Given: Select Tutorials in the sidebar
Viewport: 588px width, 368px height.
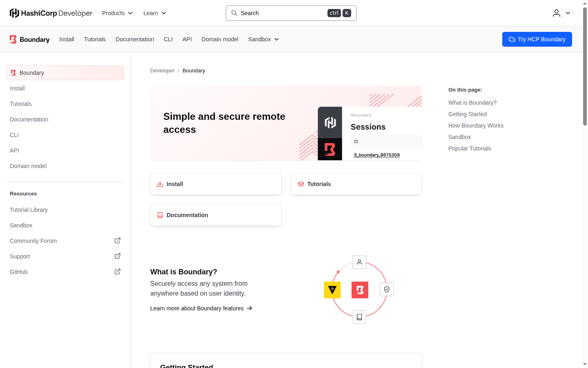Looking at the screenshot, I should pos(65,104).
